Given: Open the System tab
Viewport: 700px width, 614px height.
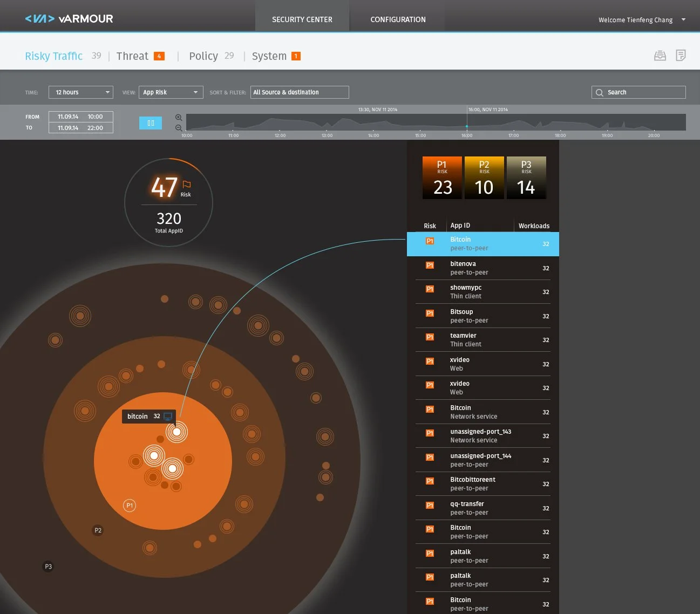Looking at the screenshot, I should tap(269, 56).
